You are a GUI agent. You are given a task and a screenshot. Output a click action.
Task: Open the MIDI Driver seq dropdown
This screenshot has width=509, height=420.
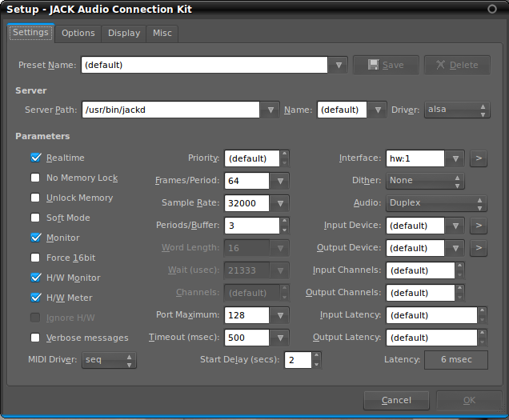(x=109, y=360)
